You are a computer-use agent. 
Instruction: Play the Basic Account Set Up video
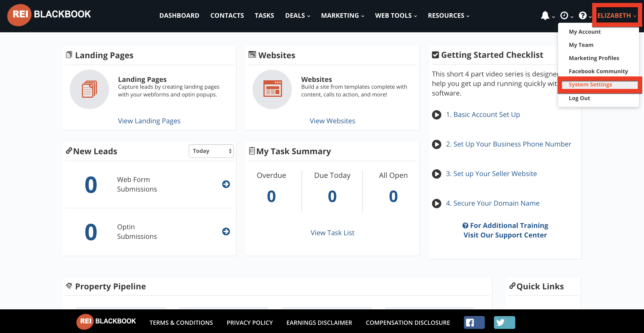coord(437,115)
